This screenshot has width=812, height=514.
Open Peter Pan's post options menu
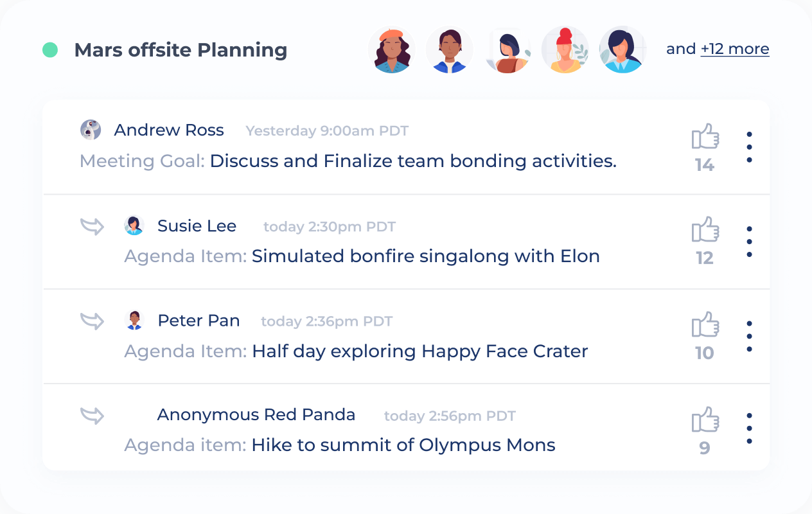point(749,335)
